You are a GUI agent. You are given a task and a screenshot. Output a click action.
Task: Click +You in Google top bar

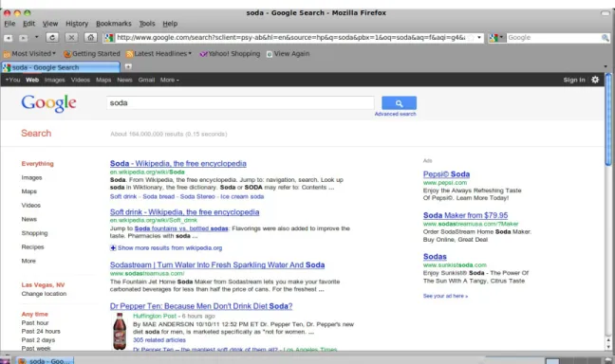13,80
